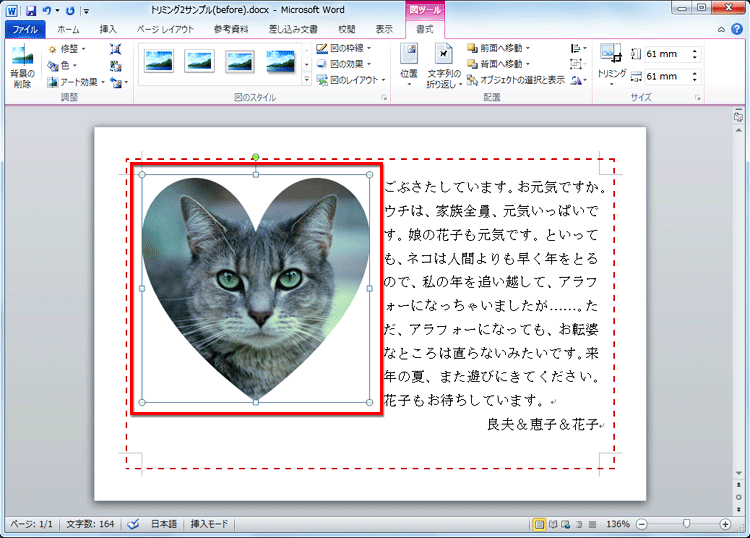The image size is (750, 538).
Task: Open the Color (色) dropdown
Action: (x=62, y=66)
